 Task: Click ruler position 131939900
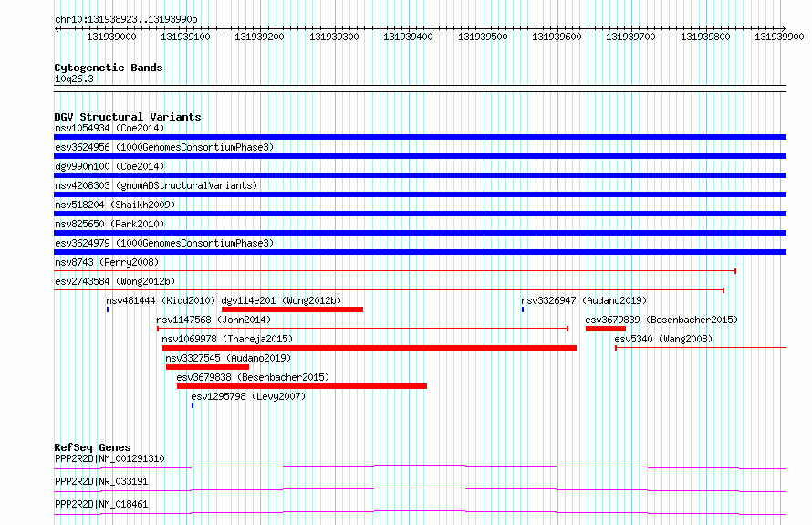coord(779,37)
